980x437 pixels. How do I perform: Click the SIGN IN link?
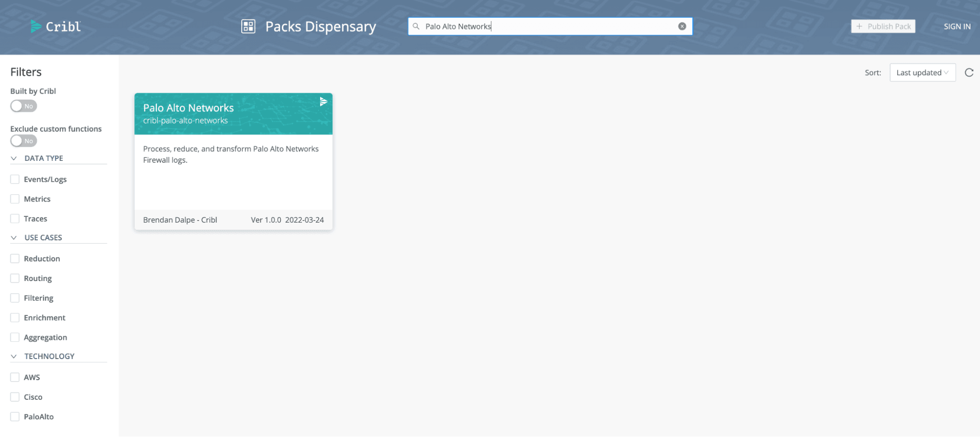957,26
